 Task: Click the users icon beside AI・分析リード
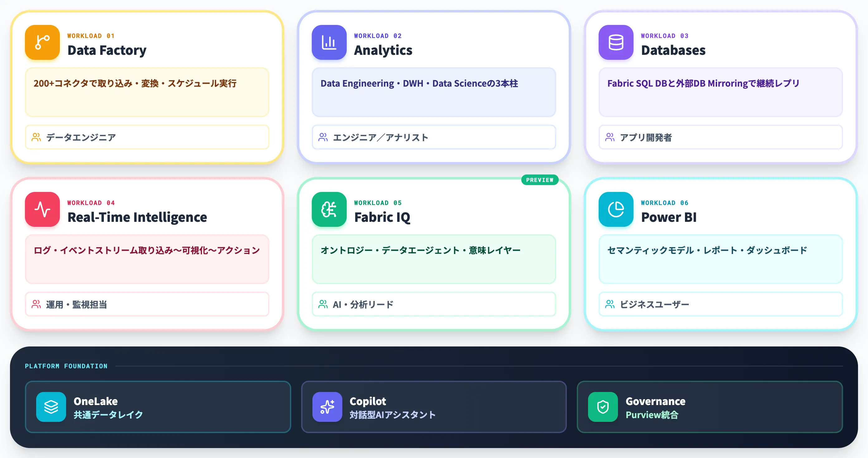point(323,304)
